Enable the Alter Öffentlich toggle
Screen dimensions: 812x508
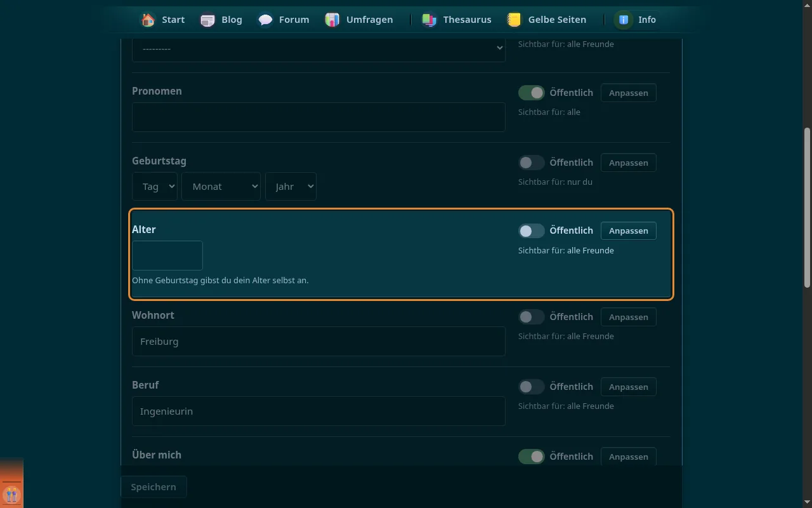(532, 231)
